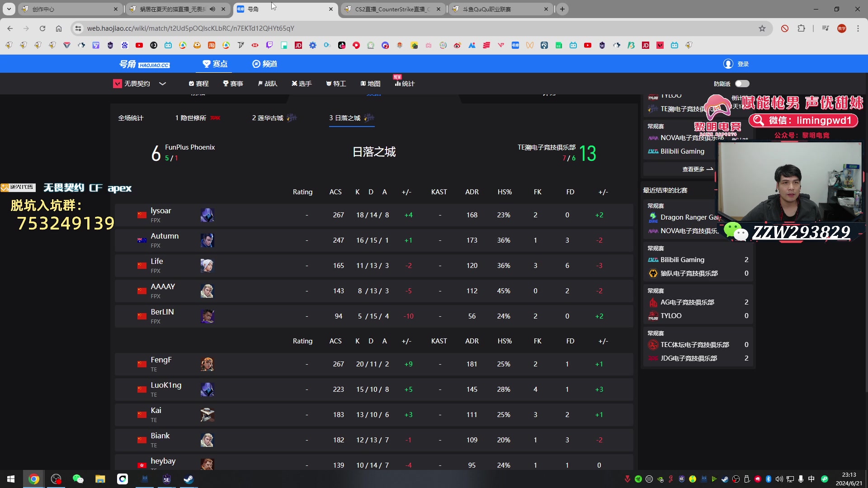Toggle the 防剧透 spoiler-protection switch
Image resolution: width=868 pixels, height=488 pixels.
point(742,84)
